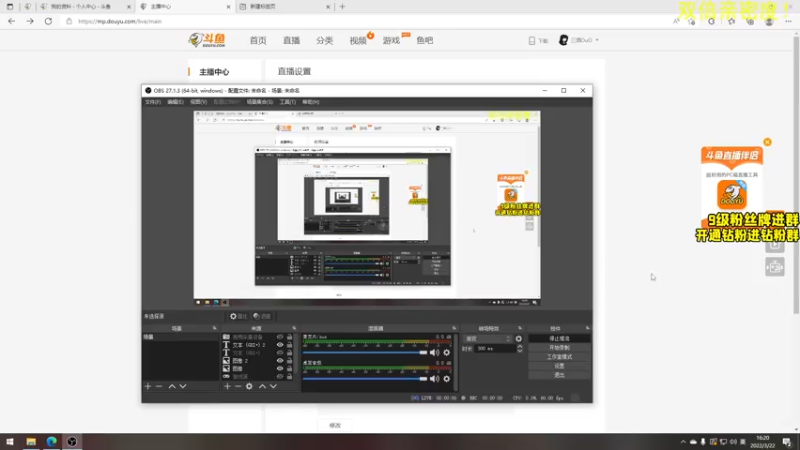Image resolution: width=800 pixels, height=450 pixels.
Task: Refresh the browser page
Action: (48, 21)
